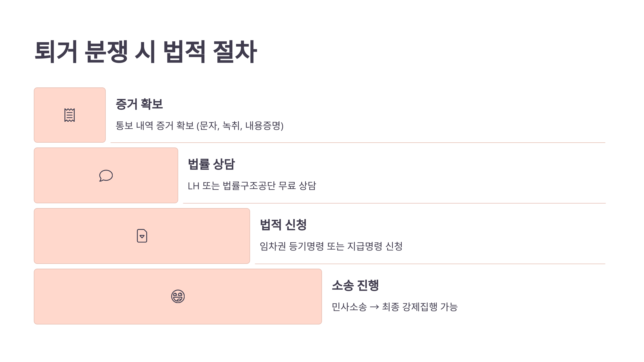
Task: Select the slide title 퇴거 분쟁 시 법적 절차
Action: 146,52
